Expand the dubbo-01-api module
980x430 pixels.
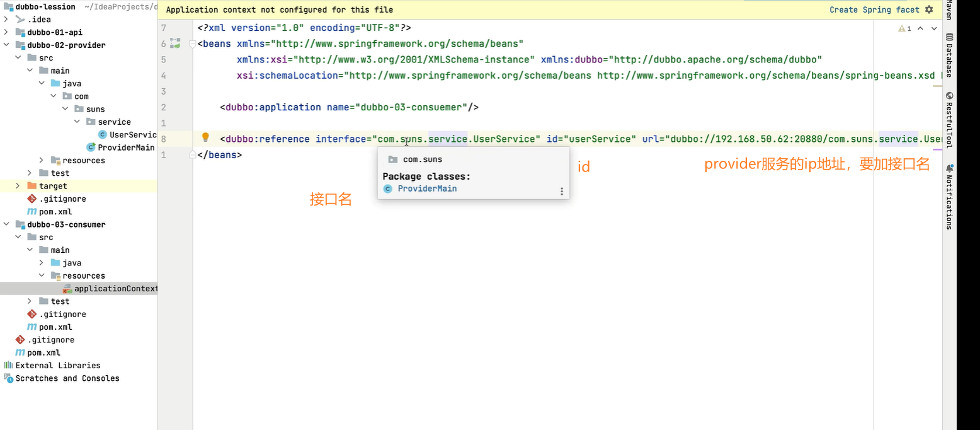[x=6, y=32]
